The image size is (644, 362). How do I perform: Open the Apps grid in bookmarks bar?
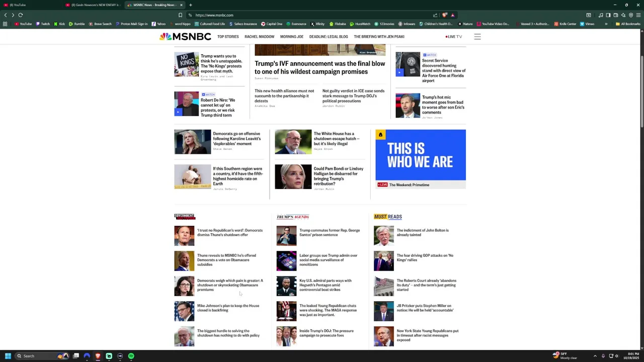[5, 24]
